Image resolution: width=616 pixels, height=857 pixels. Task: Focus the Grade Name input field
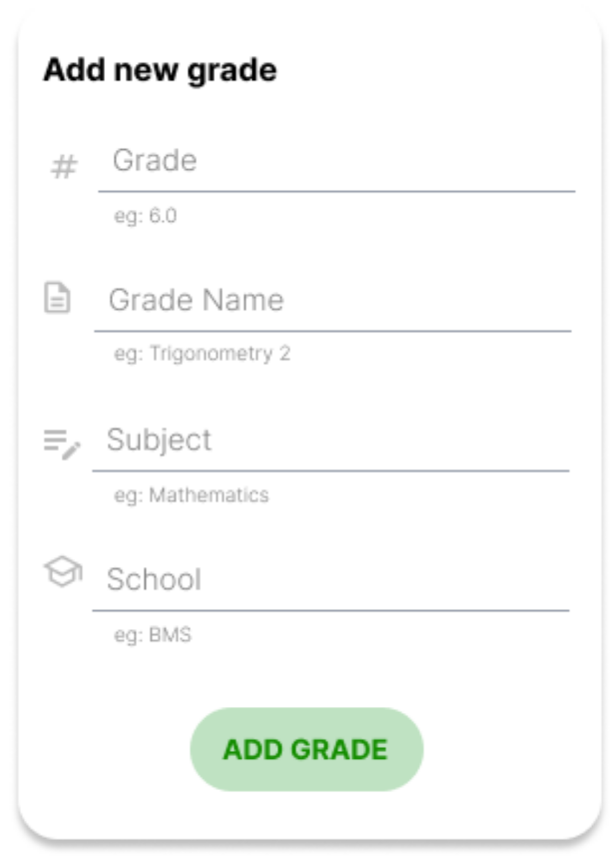pyautogui.click(x=333, y=300)
